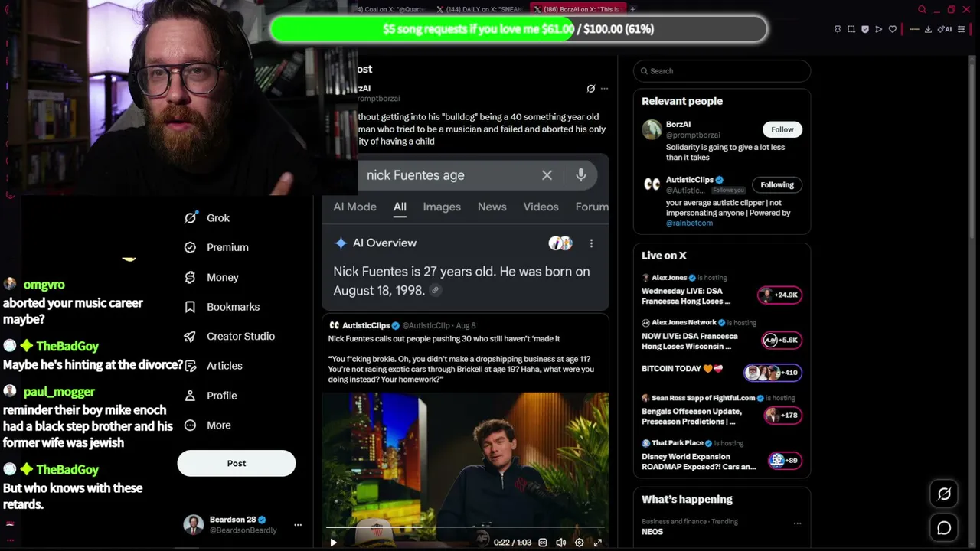Open the browser shield privacy icon
Viewport: 980px width, 551px height.
pyautogui.click(x=865, y=29)
